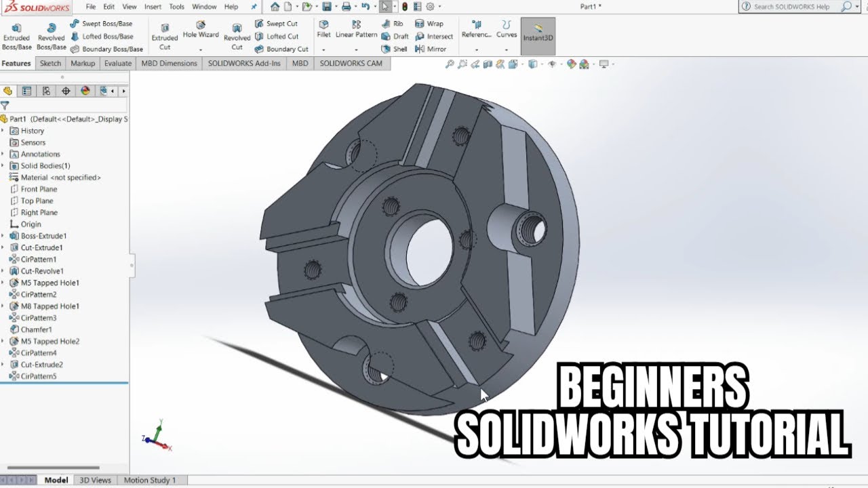Image resolution: width=868 pixels, height=488 pixels.
Task: Click the Save icon in top toolbar
Action: pos(326,7)
